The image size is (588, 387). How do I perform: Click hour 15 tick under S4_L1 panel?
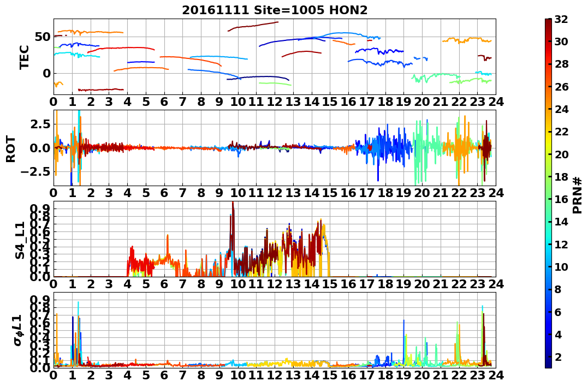(330, 284)
